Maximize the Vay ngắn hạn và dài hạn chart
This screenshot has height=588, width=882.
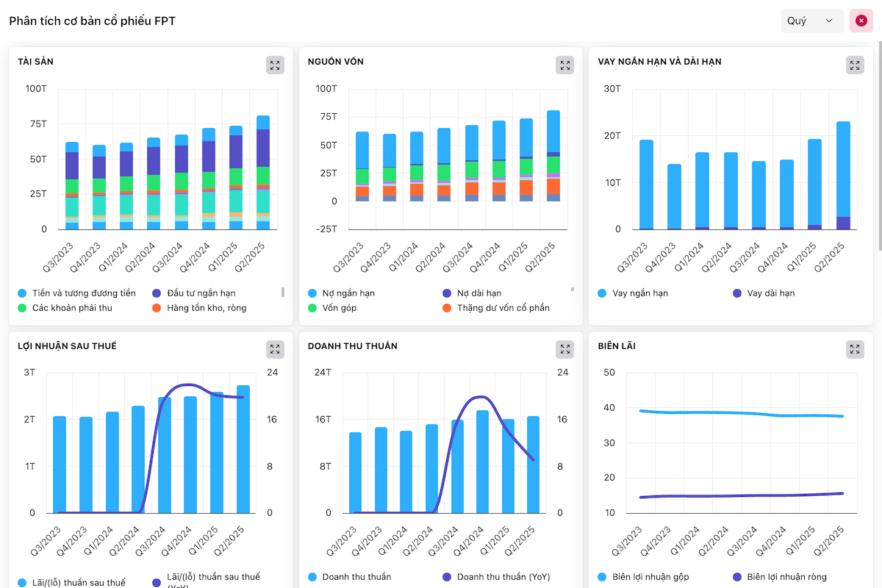point(855,65)
